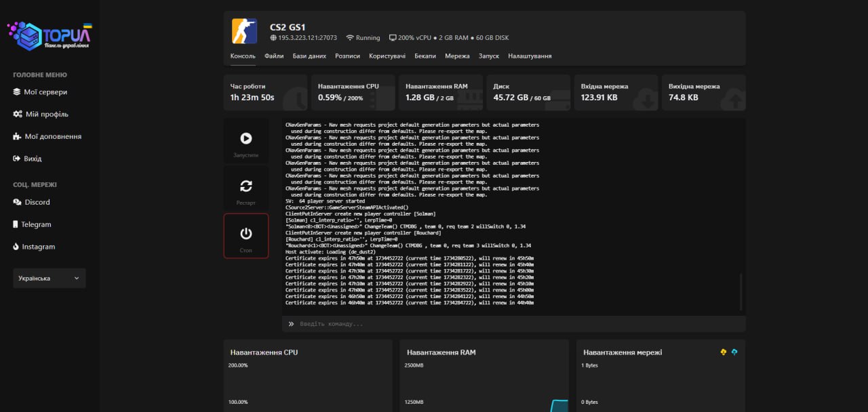Click the TOPUA logo in sidebar
Screen dimensions: 868x412
50,35
